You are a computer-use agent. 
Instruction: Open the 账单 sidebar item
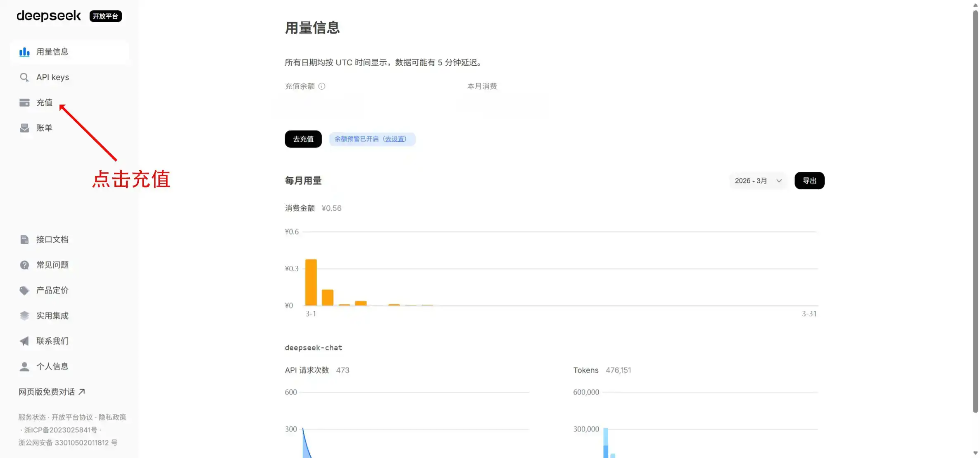69,128
